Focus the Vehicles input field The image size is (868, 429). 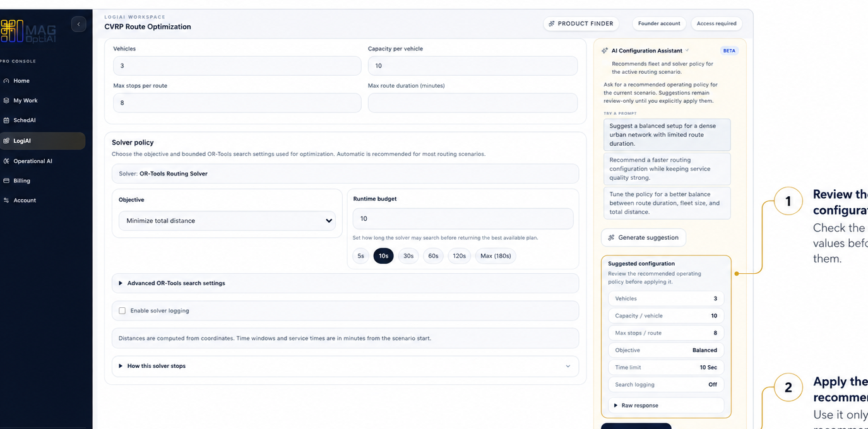pyautogui.click(x=237, y=66)
